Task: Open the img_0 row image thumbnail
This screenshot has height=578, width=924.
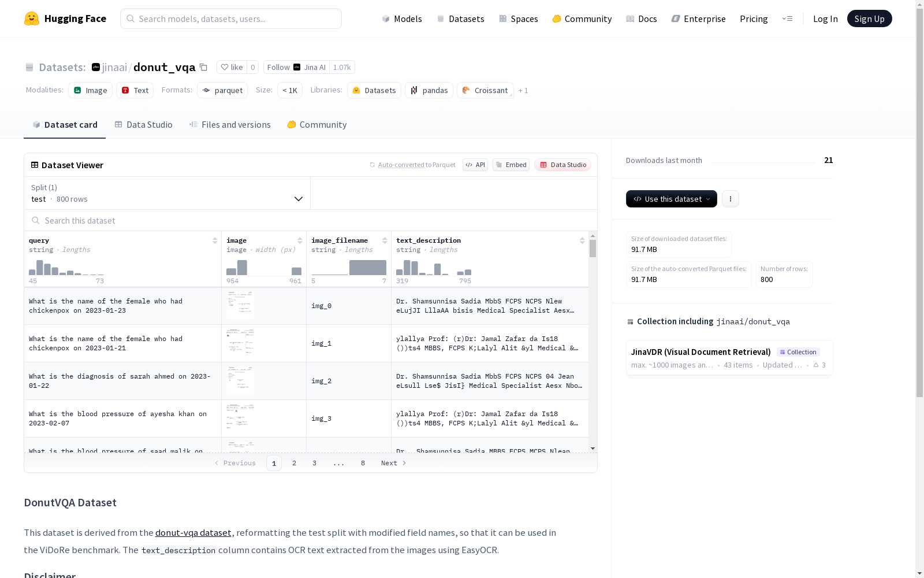Action: (x=240, y=306)
